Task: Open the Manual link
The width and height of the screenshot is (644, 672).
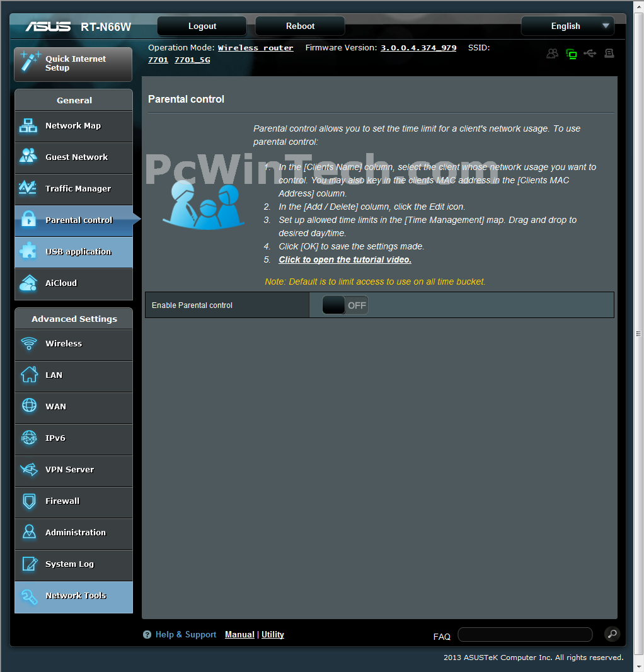Action: click(x=239, y=634)
